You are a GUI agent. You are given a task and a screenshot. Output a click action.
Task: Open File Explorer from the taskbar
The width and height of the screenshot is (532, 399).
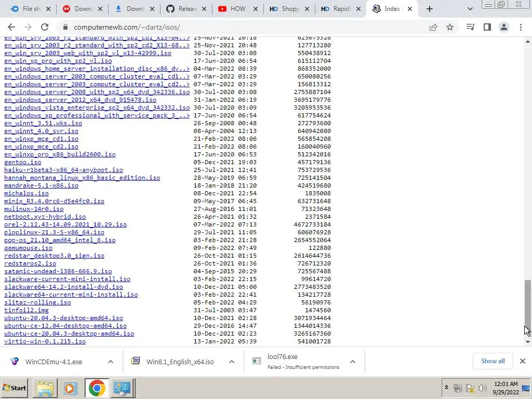(x=45, y=388)
